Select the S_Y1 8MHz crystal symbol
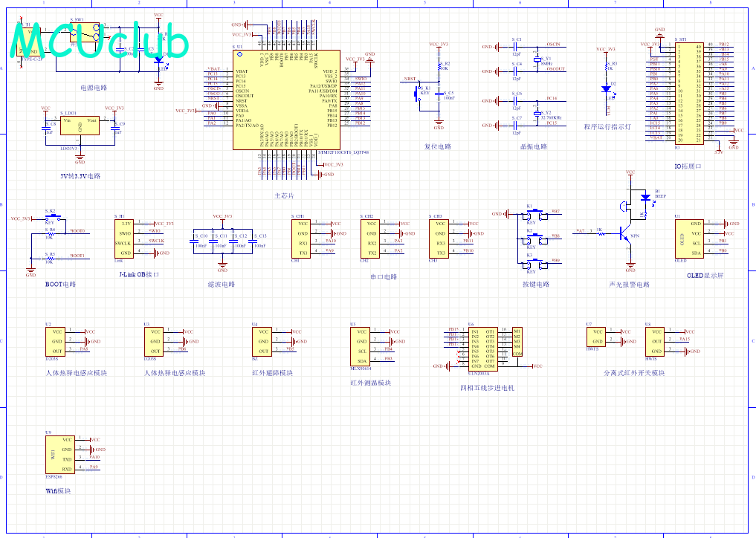 click(537, 59)
